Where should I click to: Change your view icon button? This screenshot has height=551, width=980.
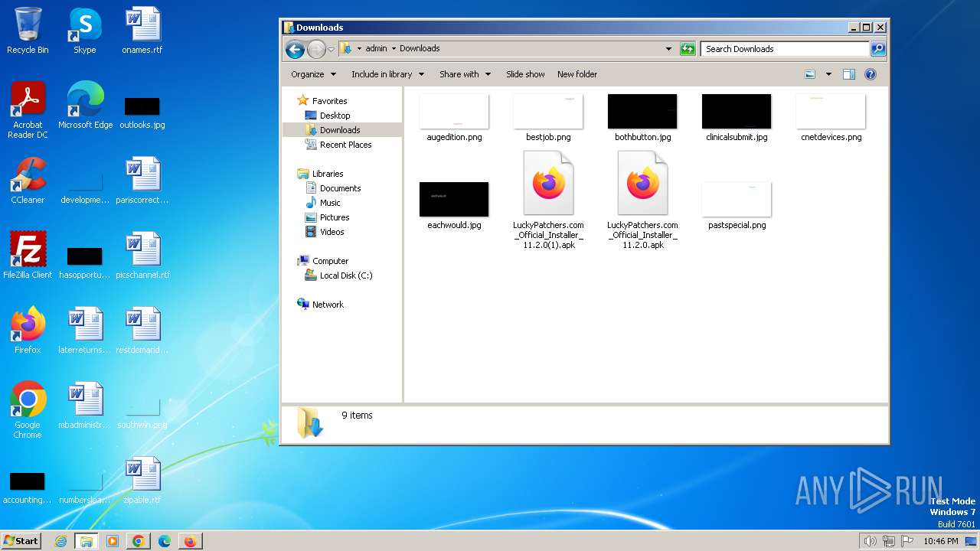tap(810, 74)
